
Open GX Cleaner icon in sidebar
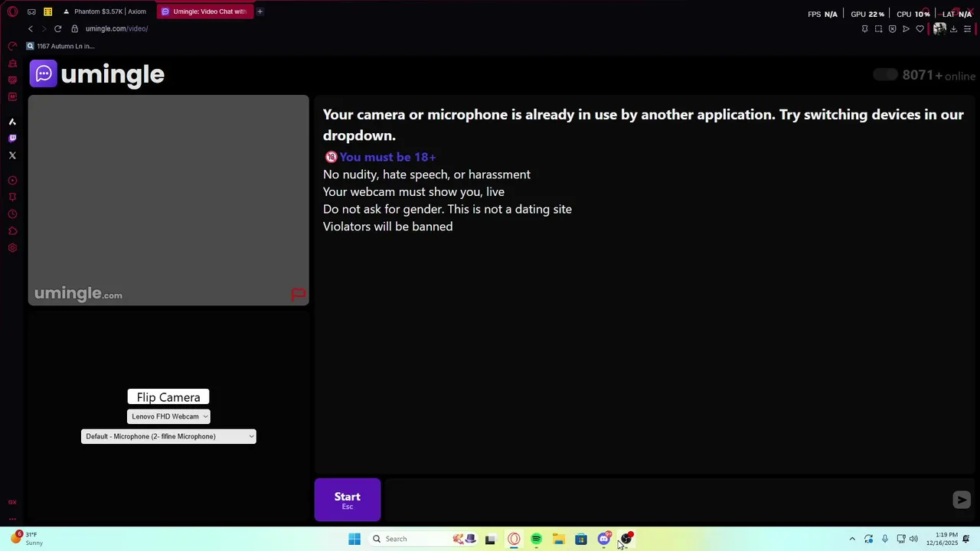pyautogui.click(x=12, y=63)
